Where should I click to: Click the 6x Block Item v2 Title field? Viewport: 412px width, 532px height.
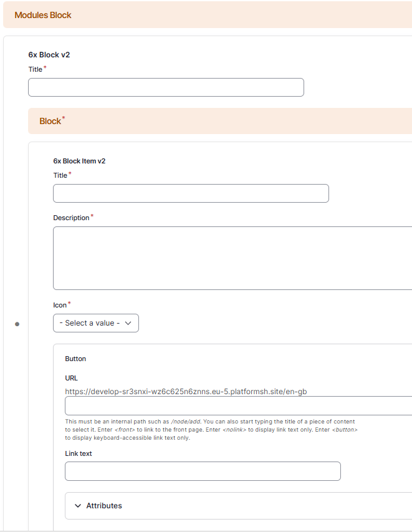coord(191,193)
